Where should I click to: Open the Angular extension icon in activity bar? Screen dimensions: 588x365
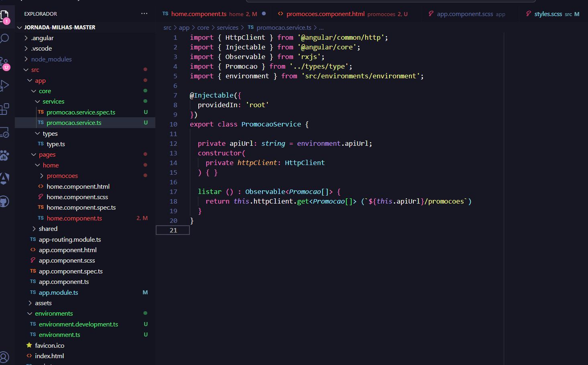coord(4,178)
